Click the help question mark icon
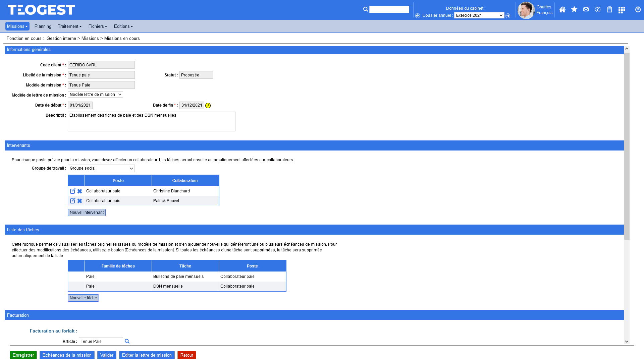The height and width of the screenshot is (362, 644). pos(598,10)
